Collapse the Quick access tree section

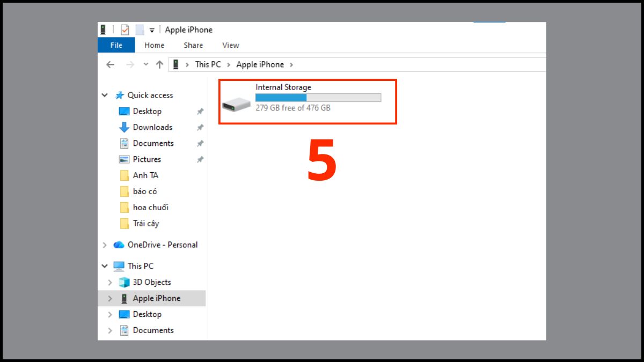(105, 95)
